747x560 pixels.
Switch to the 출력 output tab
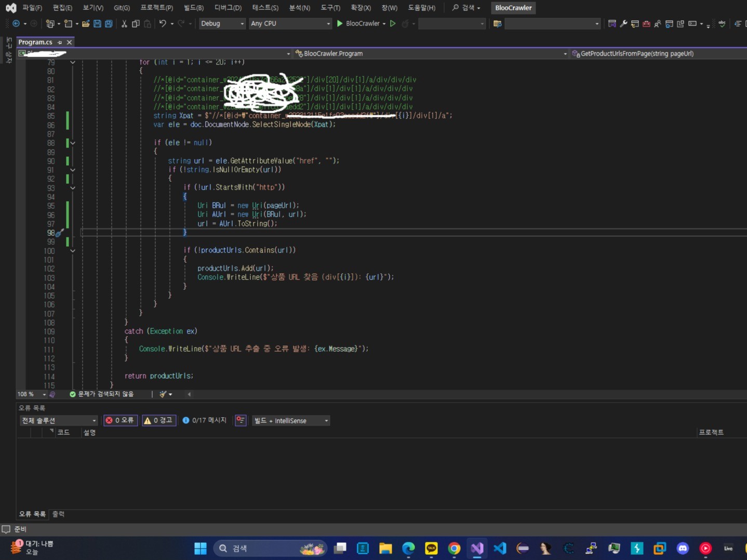click(x=58, y=514)
